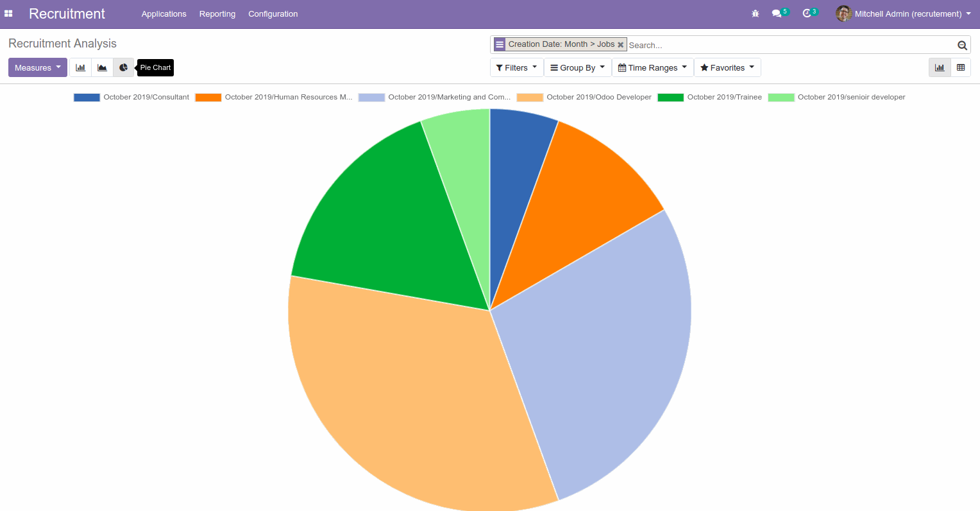Expand the Time Ranges dropdown
This screenshot has width=980, height=511.
tap(652, 67)
